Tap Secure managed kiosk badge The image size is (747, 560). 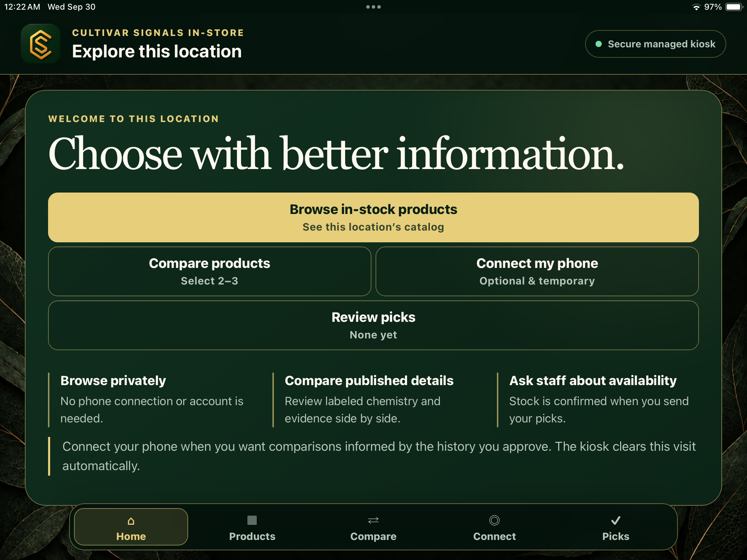tap(655, 44)
